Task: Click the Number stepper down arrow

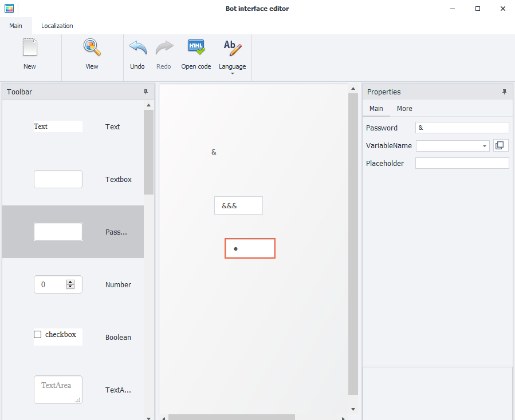Action: click(x=70, y=287)
